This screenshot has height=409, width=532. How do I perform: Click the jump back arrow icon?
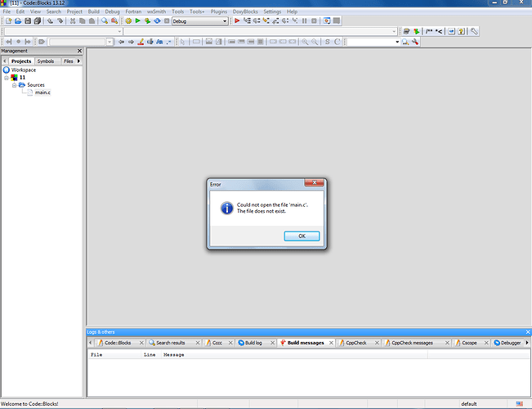coord(121,42)
